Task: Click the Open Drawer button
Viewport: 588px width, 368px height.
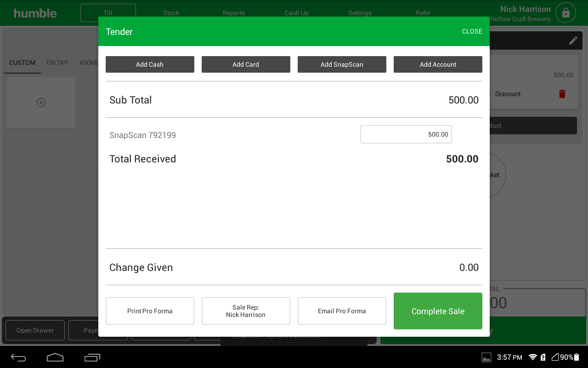Action: click(x=35, y=330)
